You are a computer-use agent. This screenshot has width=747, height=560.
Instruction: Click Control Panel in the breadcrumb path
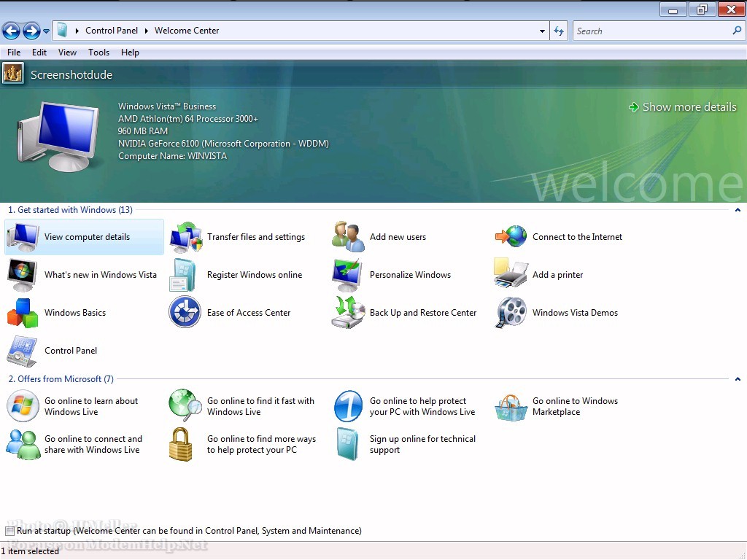(x=112, y=31)
